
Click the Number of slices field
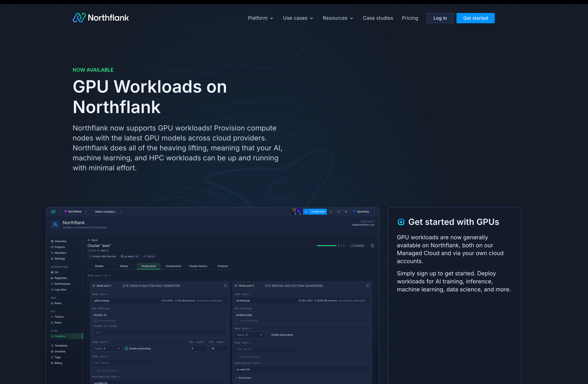(x=160, y=332)
